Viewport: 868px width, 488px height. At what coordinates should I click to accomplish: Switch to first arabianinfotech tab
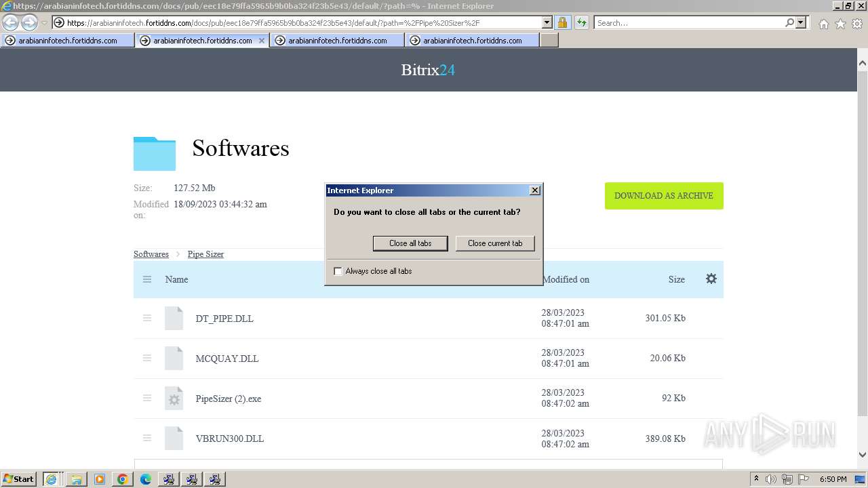(x=68, y=41)
